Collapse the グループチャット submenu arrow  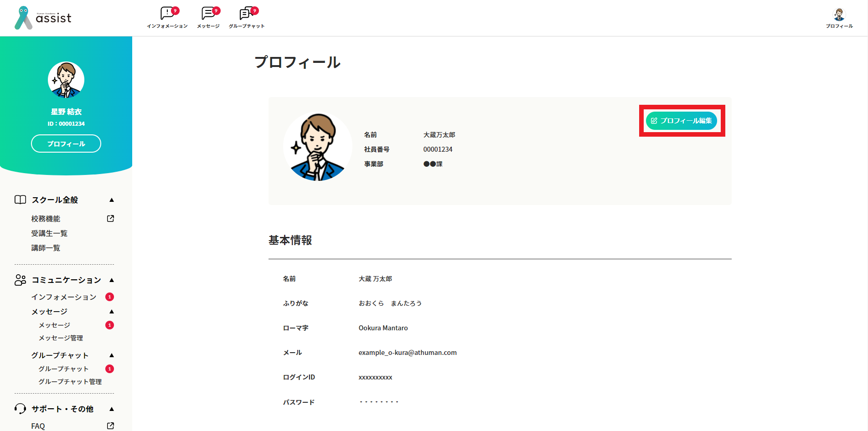tap(112, 355)
